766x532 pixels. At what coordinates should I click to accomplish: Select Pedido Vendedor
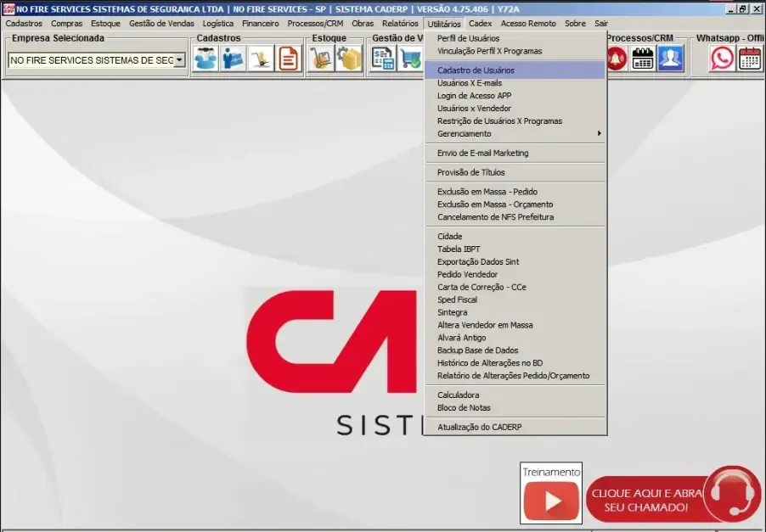point(515,274)
